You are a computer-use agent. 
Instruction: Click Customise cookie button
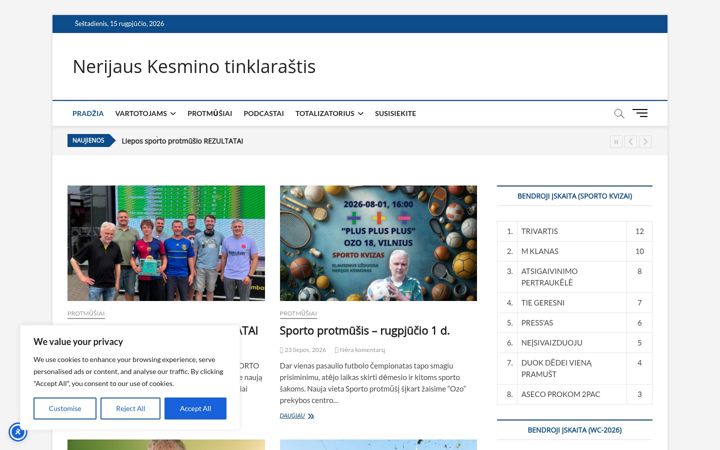(x=65, y=408)
